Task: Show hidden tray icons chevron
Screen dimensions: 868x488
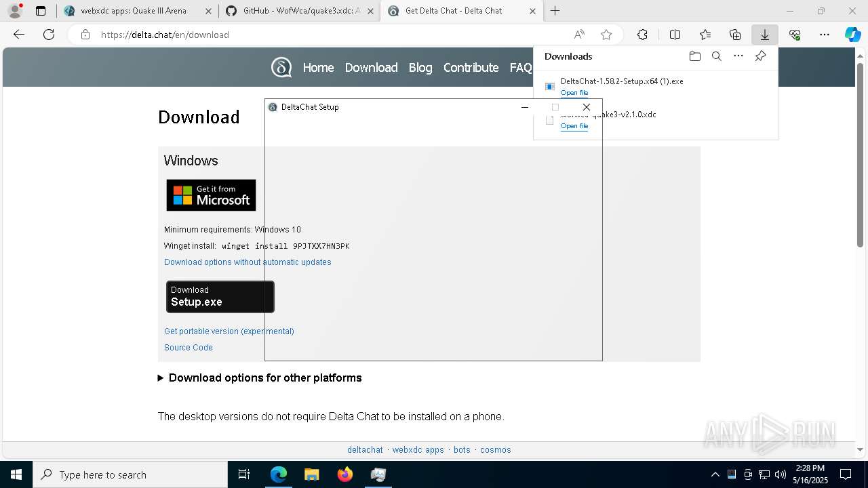Action: tap(715, 474)
